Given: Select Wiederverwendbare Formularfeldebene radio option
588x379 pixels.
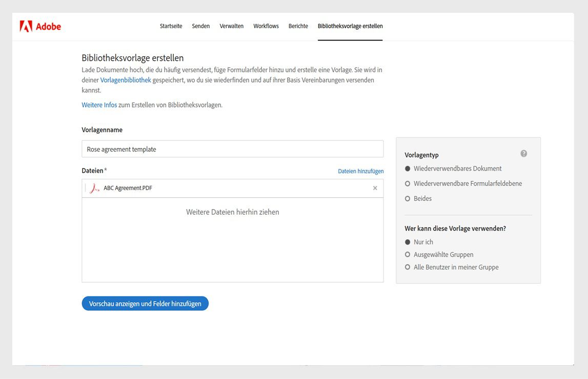Looking at the screenshot, I should coord(408,183).
